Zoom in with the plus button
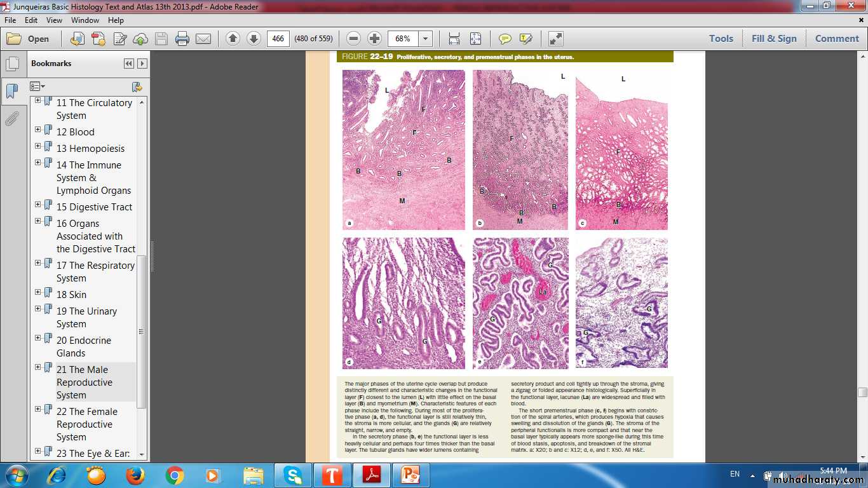The height and width of the screenshot is (488, 868). click(375, 39)
